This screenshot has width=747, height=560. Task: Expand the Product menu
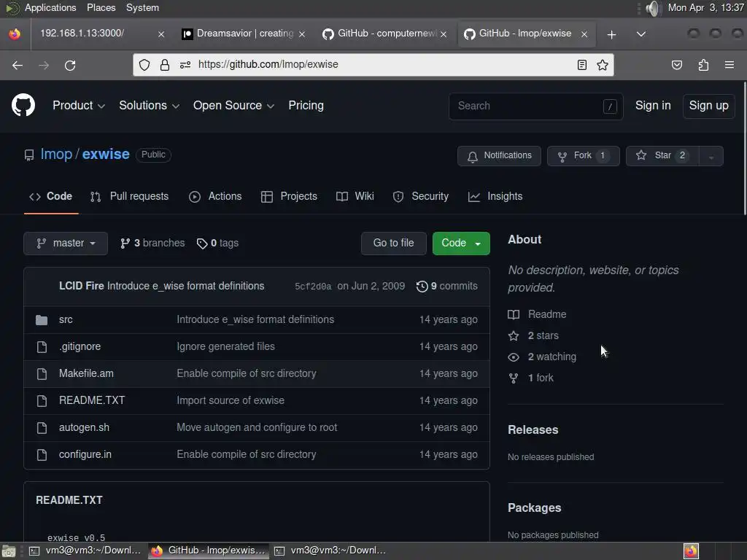coord(79,105)
